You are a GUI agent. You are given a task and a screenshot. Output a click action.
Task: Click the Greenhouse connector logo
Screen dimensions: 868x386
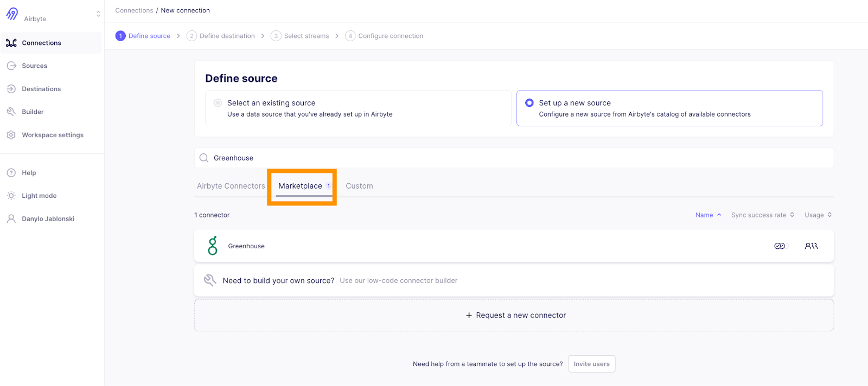click(x=213, y=246)
